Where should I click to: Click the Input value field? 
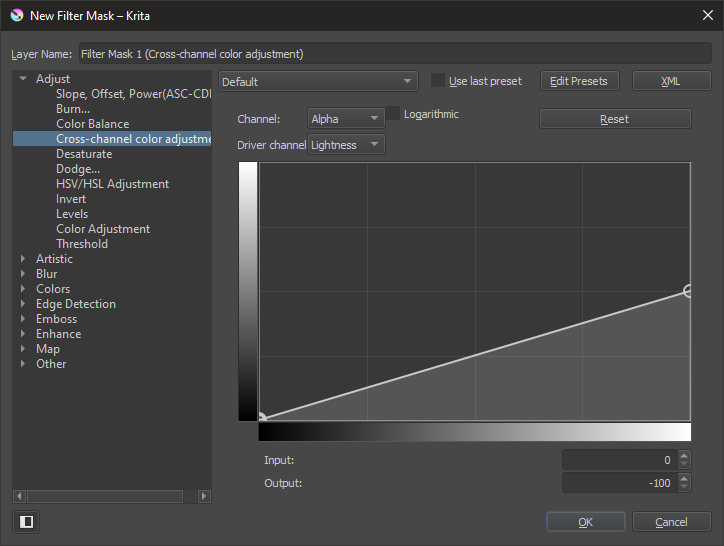(x=620, y=460)
